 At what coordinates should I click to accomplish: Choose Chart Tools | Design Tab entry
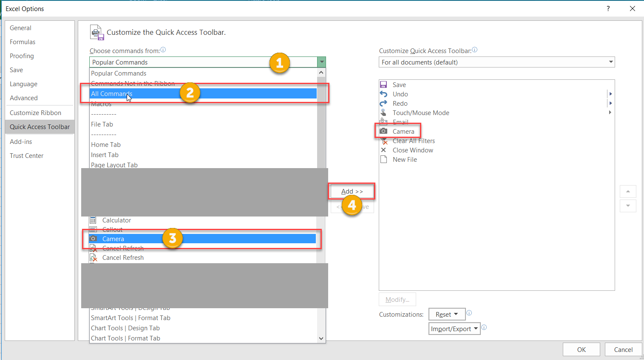203,328
